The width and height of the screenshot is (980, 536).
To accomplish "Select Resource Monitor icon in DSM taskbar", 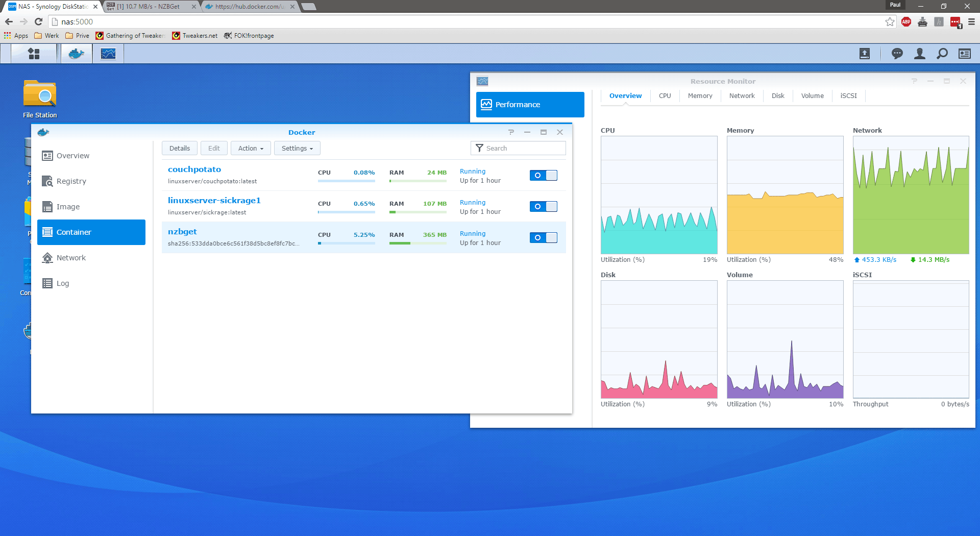I will 108,54.
